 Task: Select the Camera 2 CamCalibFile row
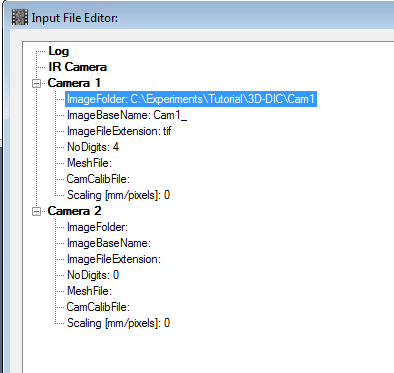click(x=98, y=307)
